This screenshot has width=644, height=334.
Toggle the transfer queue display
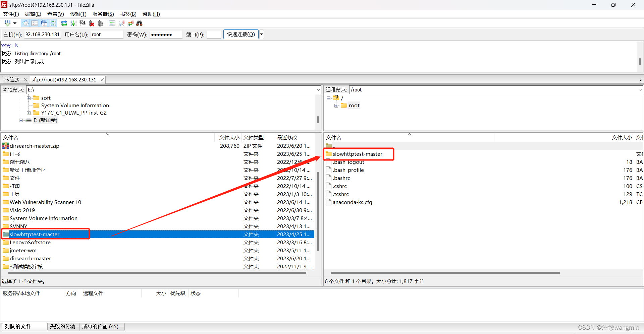coord(53,23)
